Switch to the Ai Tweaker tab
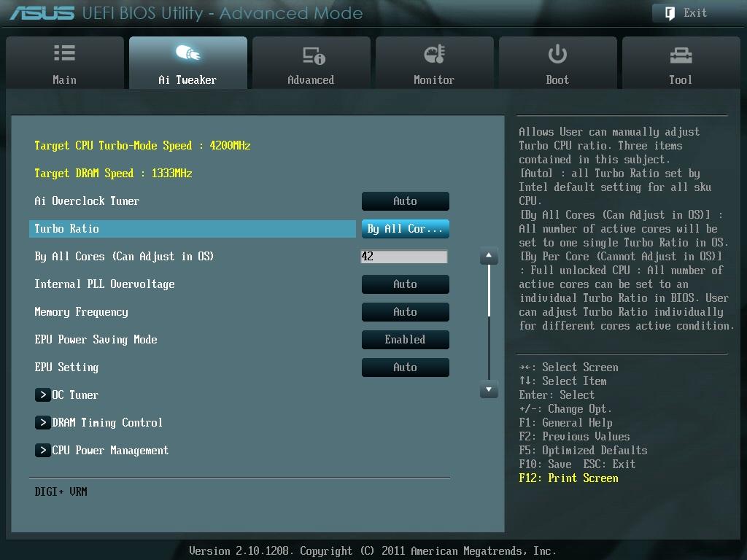The width and height of the screenshot is (747, 560). tap(188, 63)
